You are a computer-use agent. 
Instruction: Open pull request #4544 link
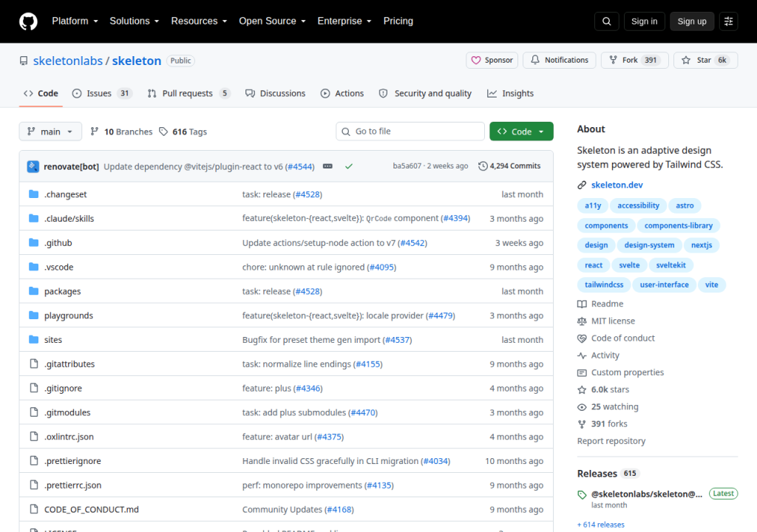tap(300, 166)
